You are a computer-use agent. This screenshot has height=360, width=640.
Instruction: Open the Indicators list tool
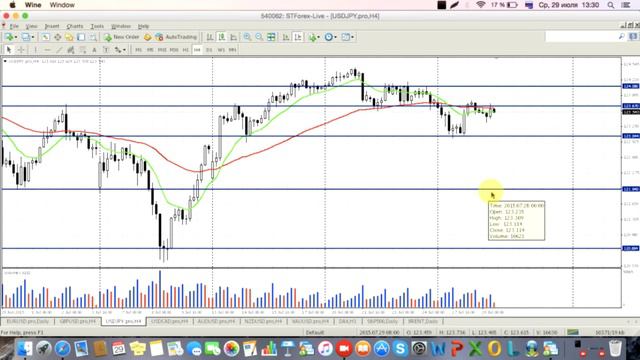(x=313, y=37)
